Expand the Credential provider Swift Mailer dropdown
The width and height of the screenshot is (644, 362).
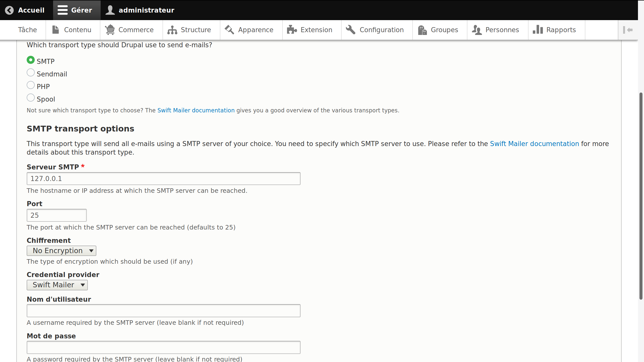pyautogui.click(x=57, y=285)
